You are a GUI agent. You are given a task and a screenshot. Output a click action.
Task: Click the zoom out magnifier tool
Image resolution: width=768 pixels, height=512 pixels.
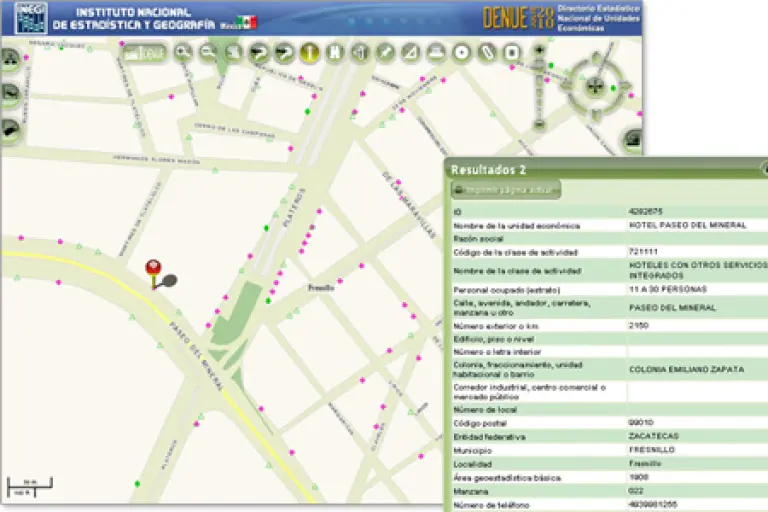click(208, 53)
